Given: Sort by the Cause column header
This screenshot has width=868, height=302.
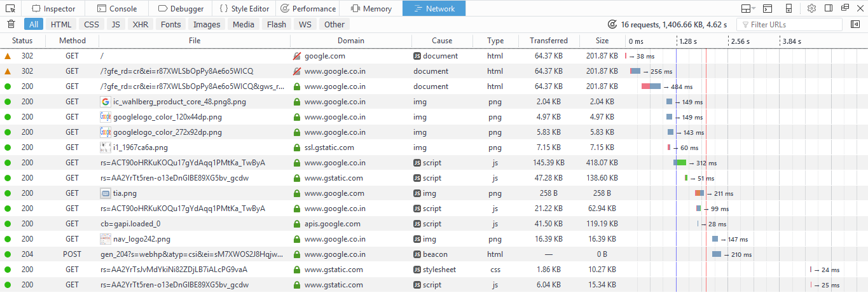Looking at the screenshot, I should click(442, 41).
